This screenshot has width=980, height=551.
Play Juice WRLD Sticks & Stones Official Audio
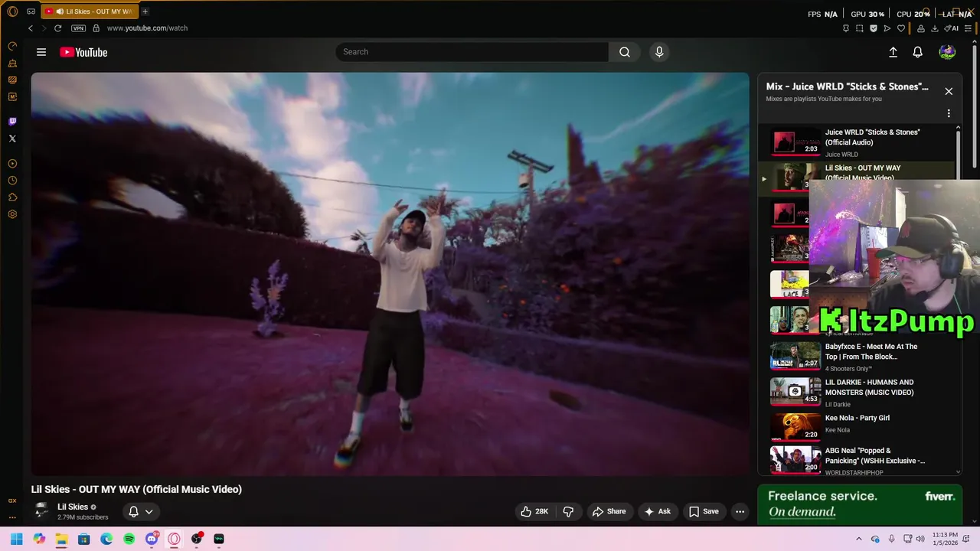(857, 142)
